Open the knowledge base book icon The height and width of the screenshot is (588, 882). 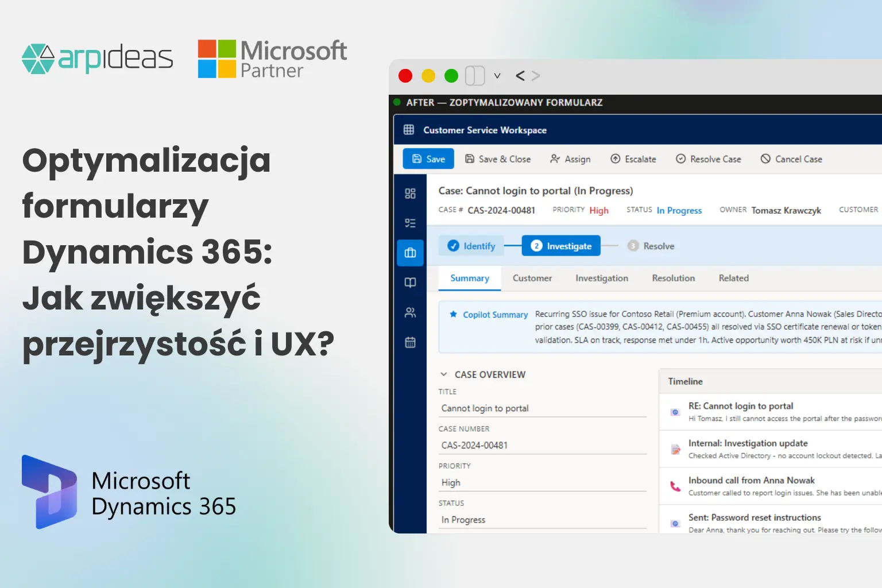point(410,282)
